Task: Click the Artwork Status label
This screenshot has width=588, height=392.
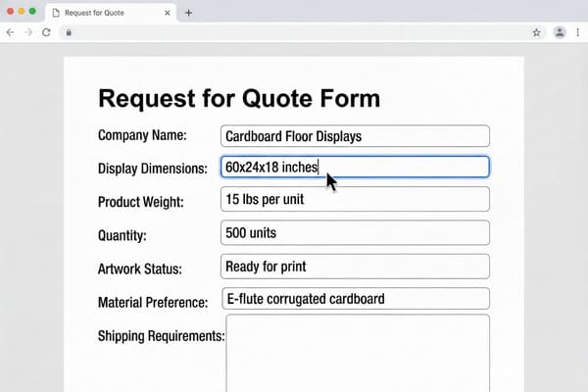Action: click(140, 269)
